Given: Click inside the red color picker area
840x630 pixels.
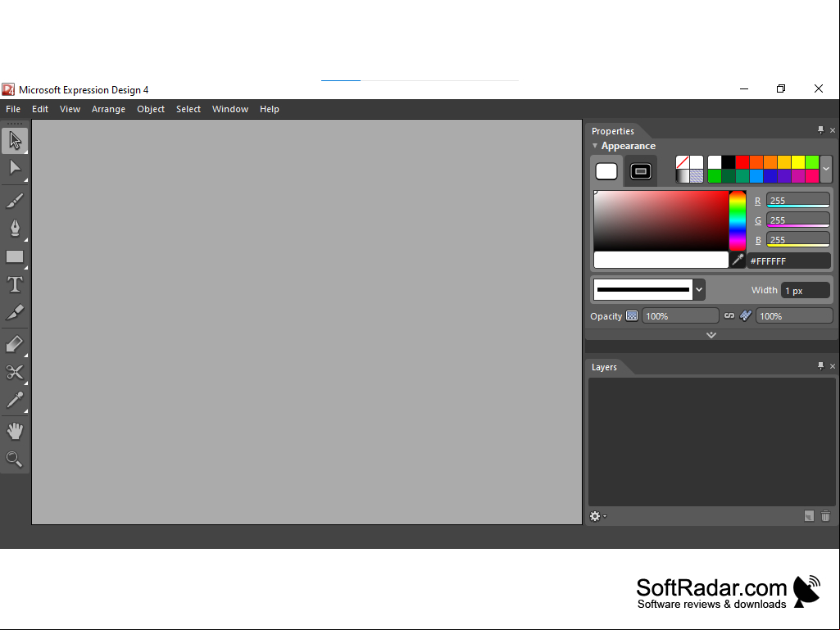Looking at the screenshot, I should [x=661, y=220].
